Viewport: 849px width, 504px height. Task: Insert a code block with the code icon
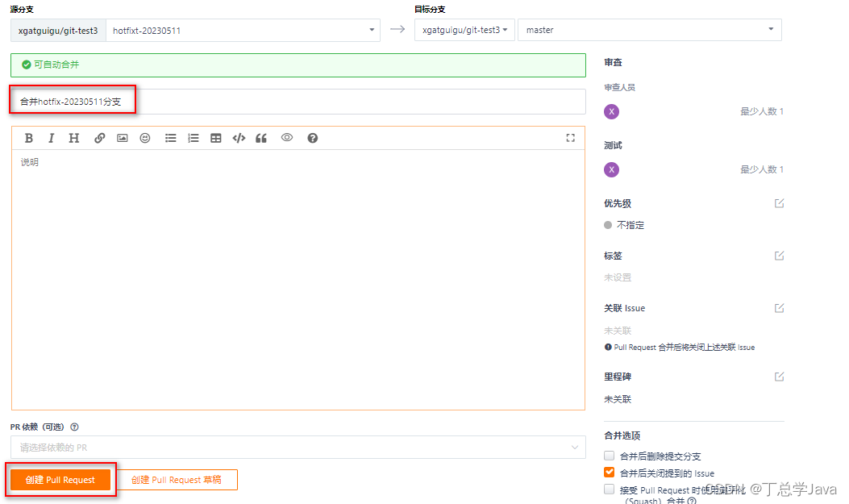[x=238, y=137]
